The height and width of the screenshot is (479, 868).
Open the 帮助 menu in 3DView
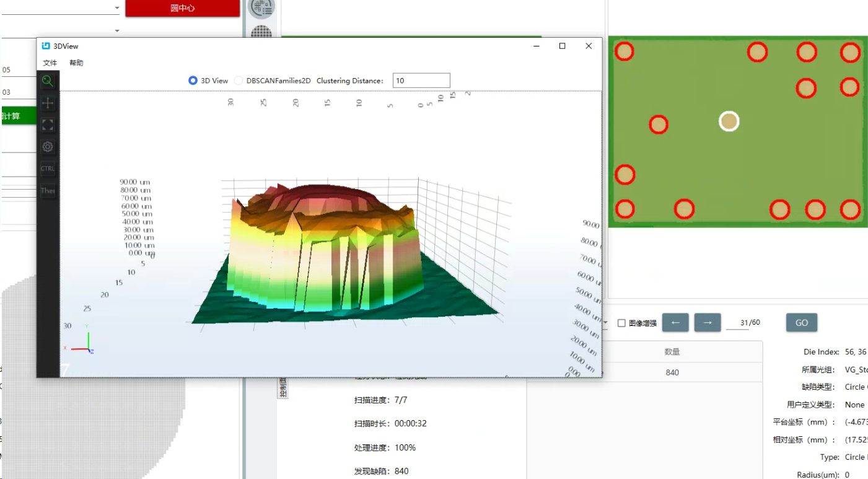tap(76, 63)
